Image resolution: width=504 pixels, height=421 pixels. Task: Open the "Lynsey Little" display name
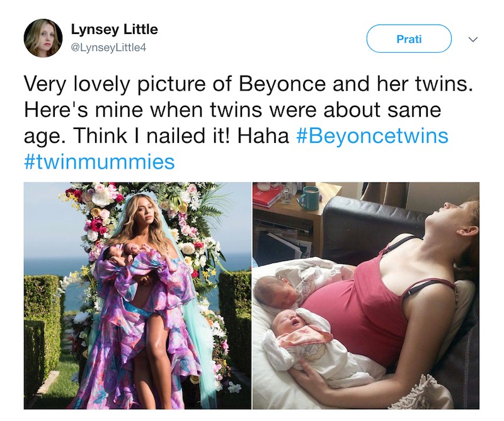pyautogui.click(x=114, y=30)
